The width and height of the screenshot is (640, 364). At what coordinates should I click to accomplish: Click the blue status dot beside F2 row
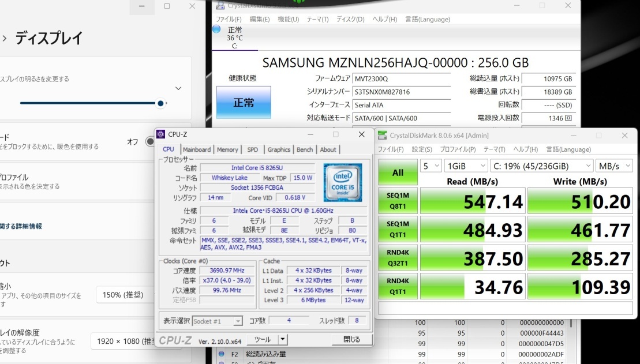(x=221, y=354)
